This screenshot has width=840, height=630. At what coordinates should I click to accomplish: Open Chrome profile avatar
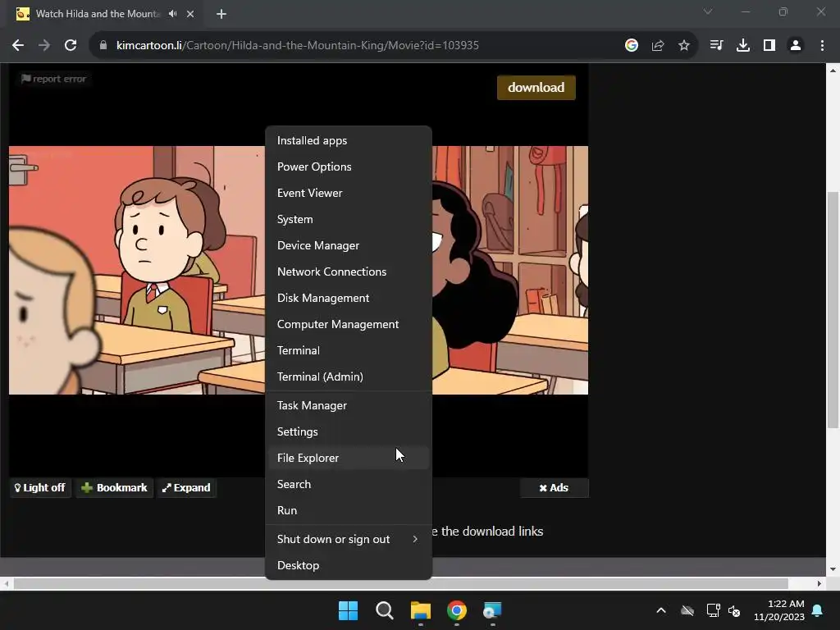[x=796, y=46]
